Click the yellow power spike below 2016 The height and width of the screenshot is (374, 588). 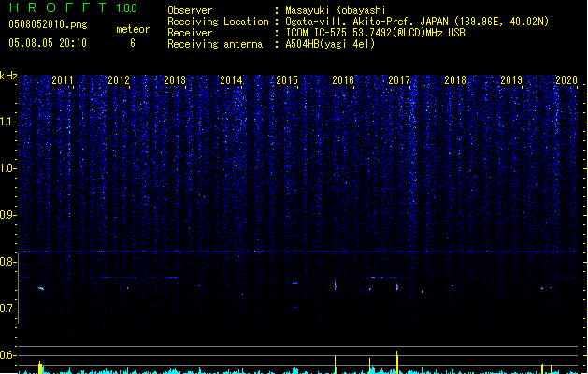click(335, 365)
